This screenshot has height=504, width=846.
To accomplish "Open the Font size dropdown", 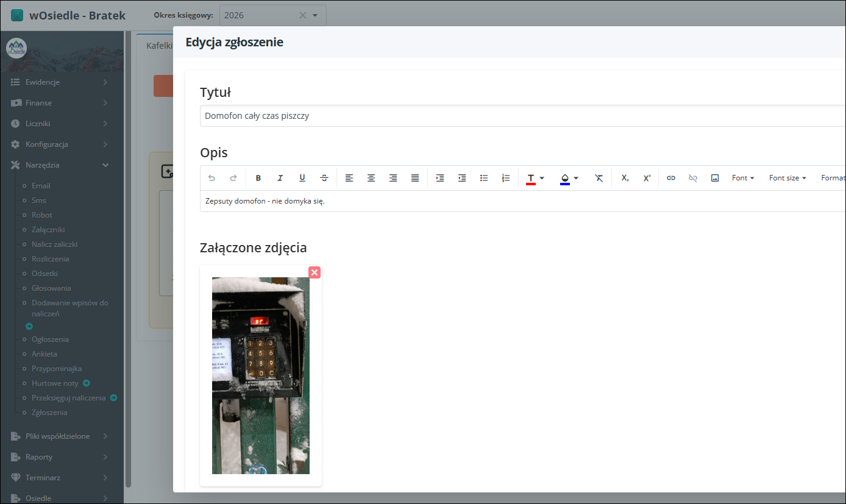I will pos(787,178).
